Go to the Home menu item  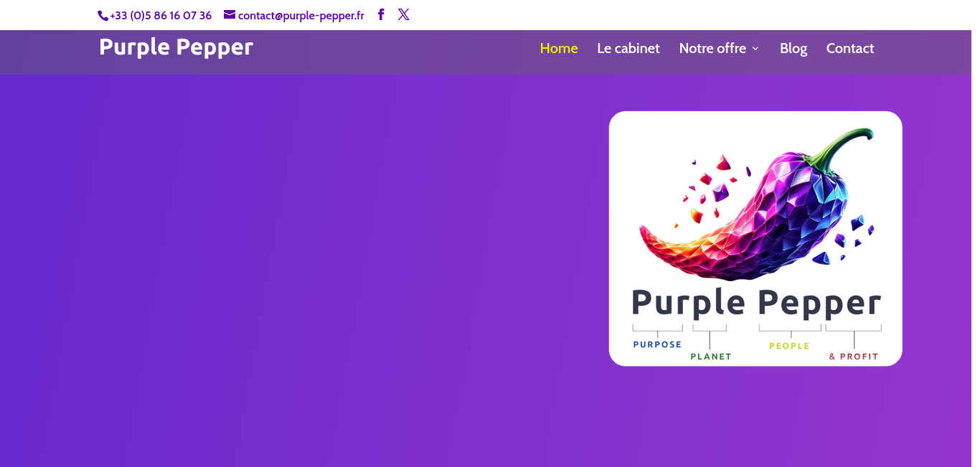(x=559, y=48)
